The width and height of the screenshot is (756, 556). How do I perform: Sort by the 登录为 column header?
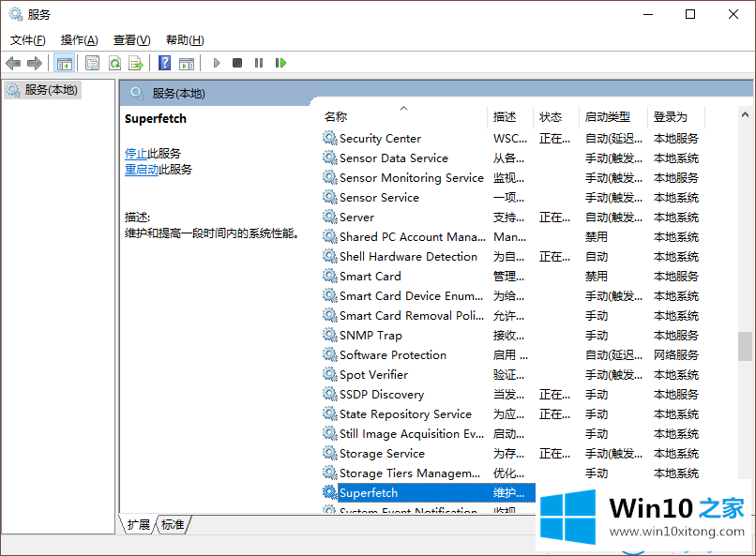676,116
